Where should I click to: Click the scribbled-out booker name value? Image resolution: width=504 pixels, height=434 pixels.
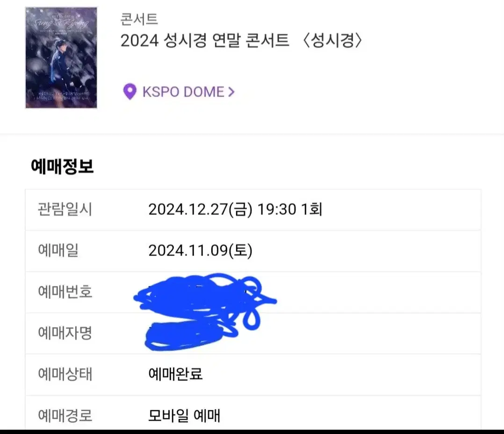tap(187, 334)
